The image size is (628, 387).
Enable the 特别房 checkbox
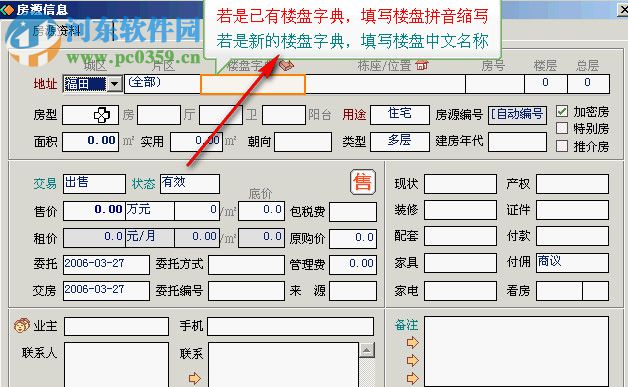pos(562,128)
